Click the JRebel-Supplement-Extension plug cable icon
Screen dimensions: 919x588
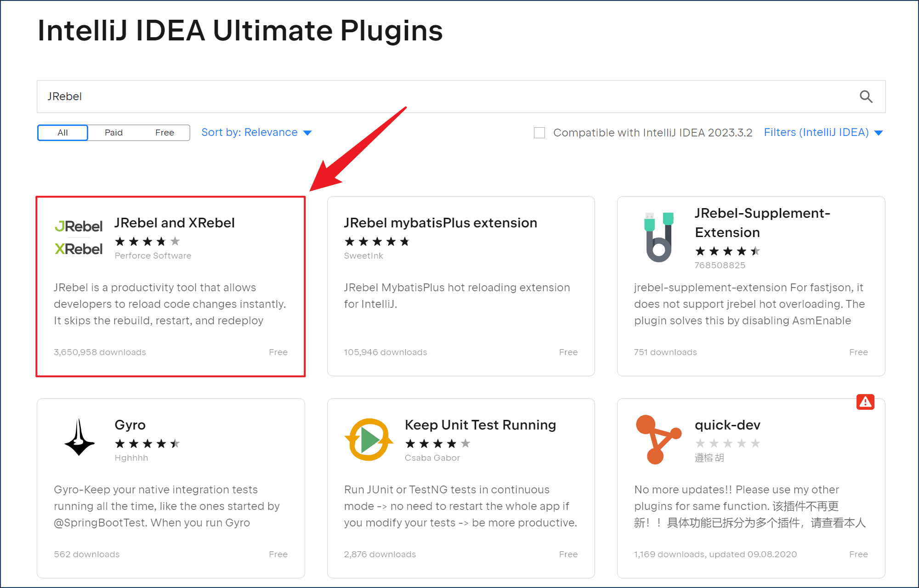point(659,237)
